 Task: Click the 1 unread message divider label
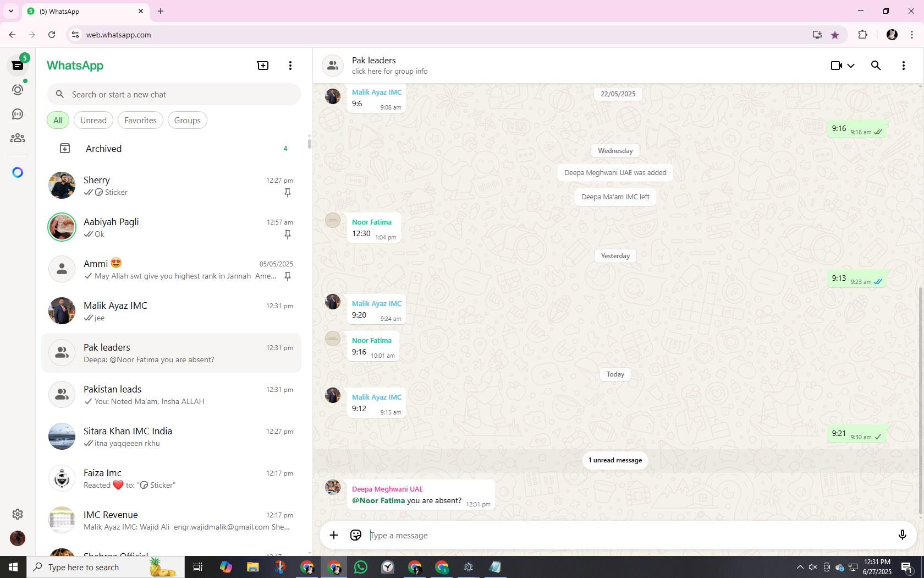point(615,460)
